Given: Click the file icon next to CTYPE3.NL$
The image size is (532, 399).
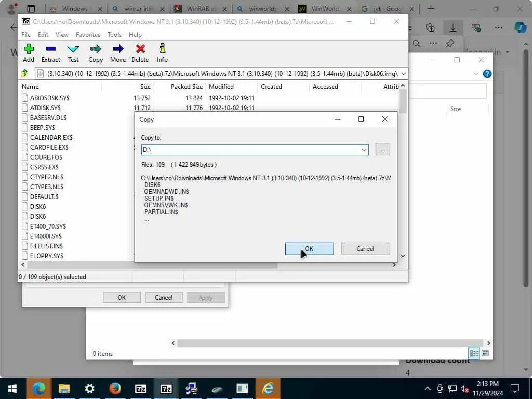Looking at the screenshot, I should (x=25, y=187).
